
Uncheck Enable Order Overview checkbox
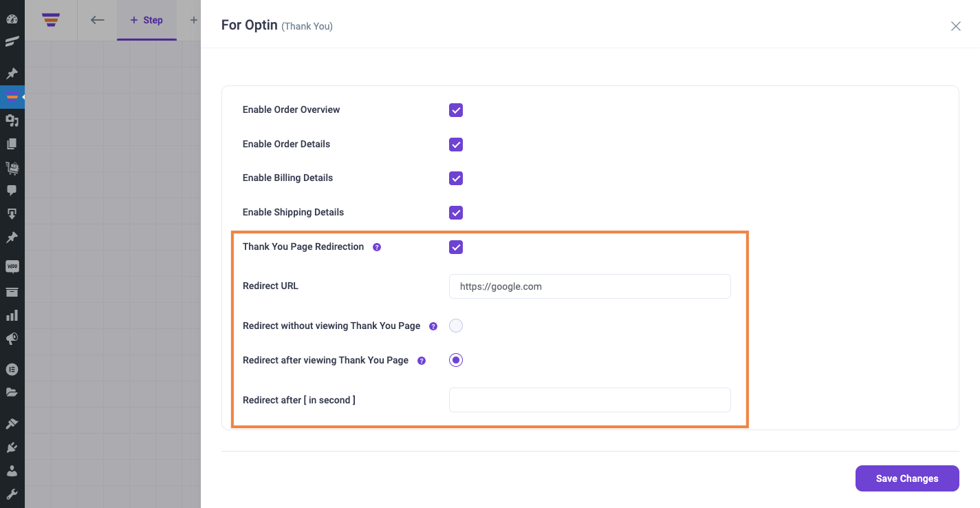456,110
